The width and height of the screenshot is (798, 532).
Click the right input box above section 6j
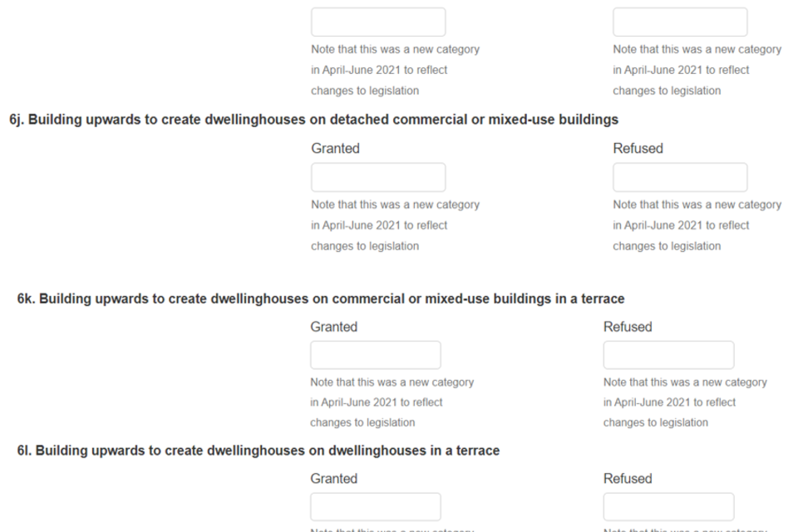click(x=680, y=22)
